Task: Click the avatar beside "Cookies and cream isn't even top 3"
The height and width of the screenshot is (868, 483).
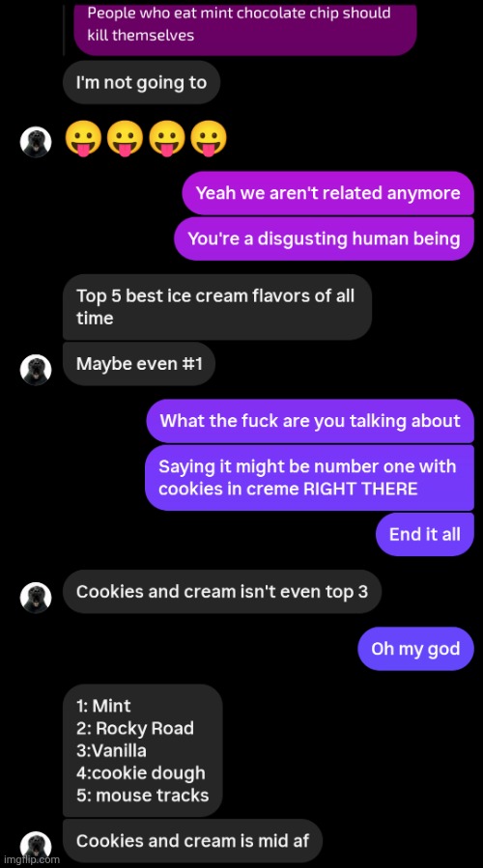Action: [36, 598]
